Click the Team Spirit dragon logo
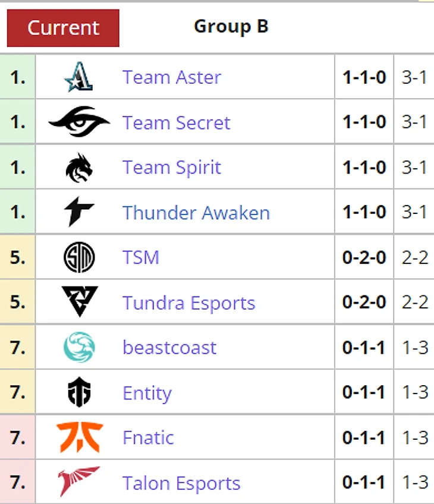This screenshot has height=504, width=434. click(78, 168)
